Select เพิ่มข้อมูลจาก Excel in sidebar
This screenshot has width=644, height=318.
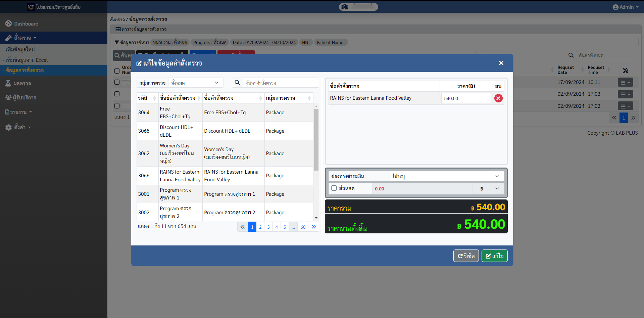[27, 60]
